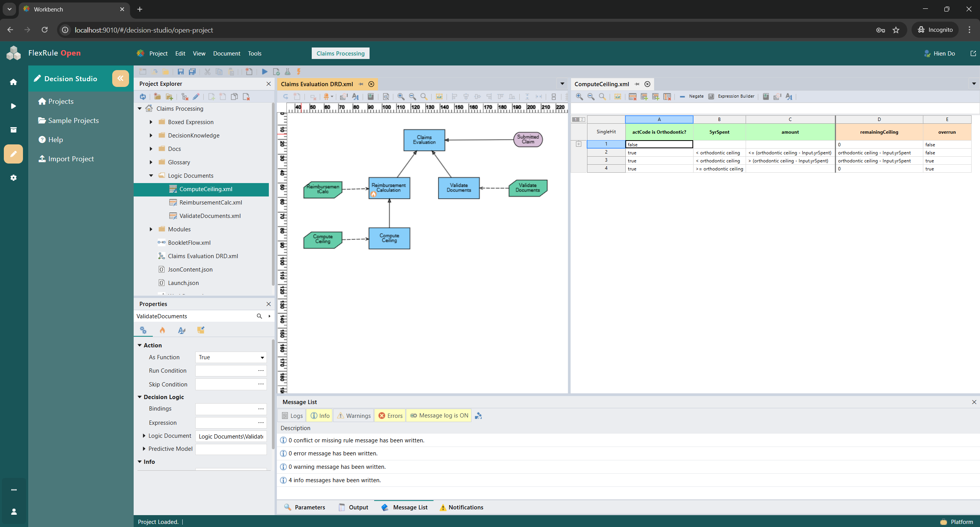Toggle the pin on Claims Evaluation DRD.xml tab
980x527 pixels.
pos(361,84)
